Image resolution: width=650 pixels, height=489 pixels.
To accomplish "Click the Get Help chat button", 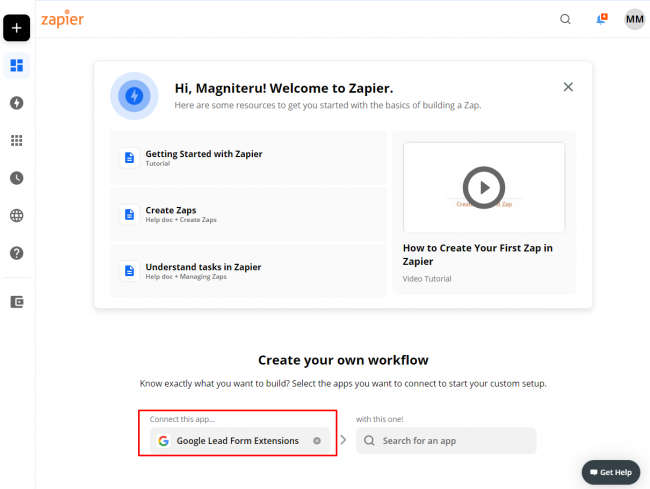I will point(610,472).
